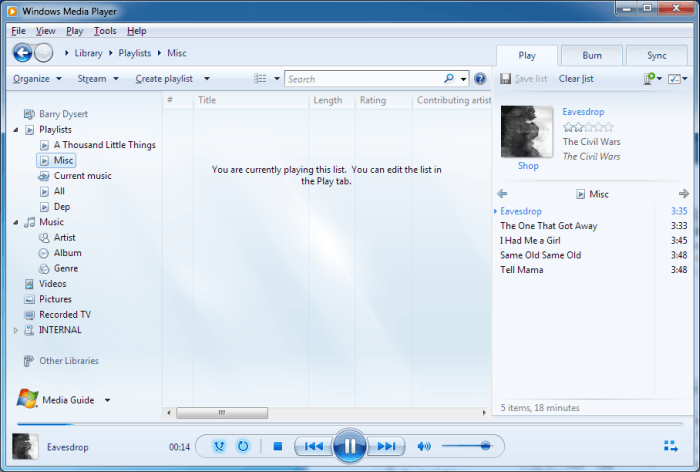Collapse the Music tree node
Viewport: 700px width, 472px height.
pyautogui.click(x=16, y=222)
